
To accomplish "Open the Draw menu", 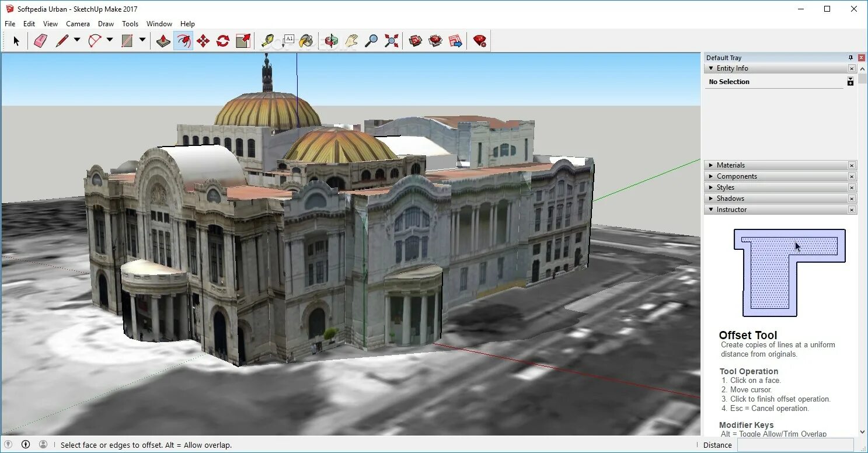I will 106,24.
